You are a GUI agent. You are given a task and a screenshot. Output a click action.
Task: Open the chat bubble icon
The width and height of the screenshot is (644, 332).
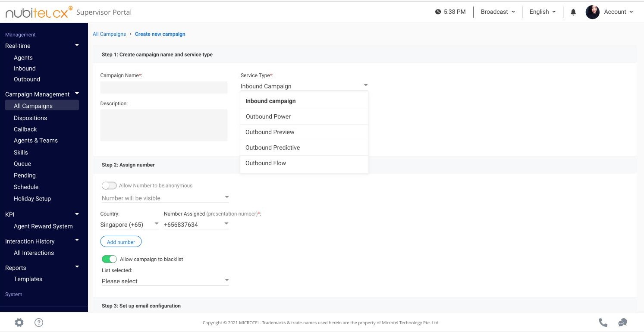622,322
